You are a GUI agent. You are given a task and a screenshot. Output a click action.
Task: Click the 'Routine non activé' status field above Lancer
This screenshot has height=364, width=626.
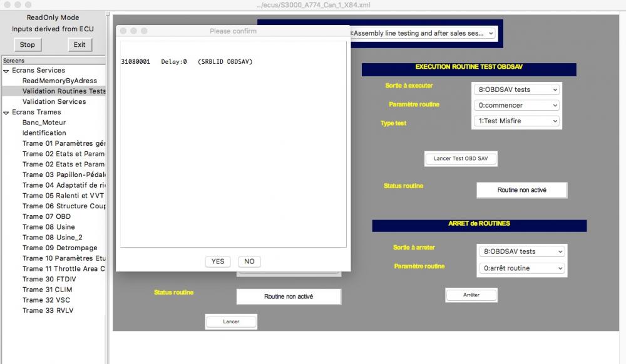point(289,296)
